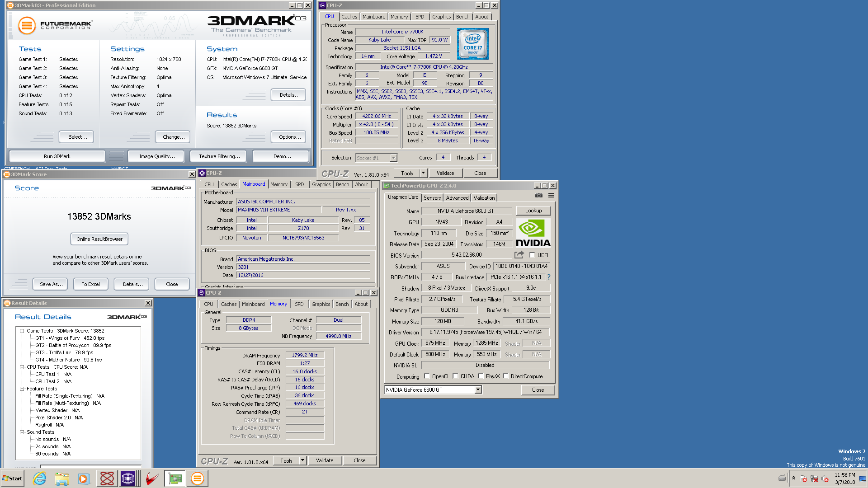Image resolution: width=868 pixels, height=488 pixels.
Task: Open Tools dropdown arrow in bottom CPU-Z
Action: 302,460
